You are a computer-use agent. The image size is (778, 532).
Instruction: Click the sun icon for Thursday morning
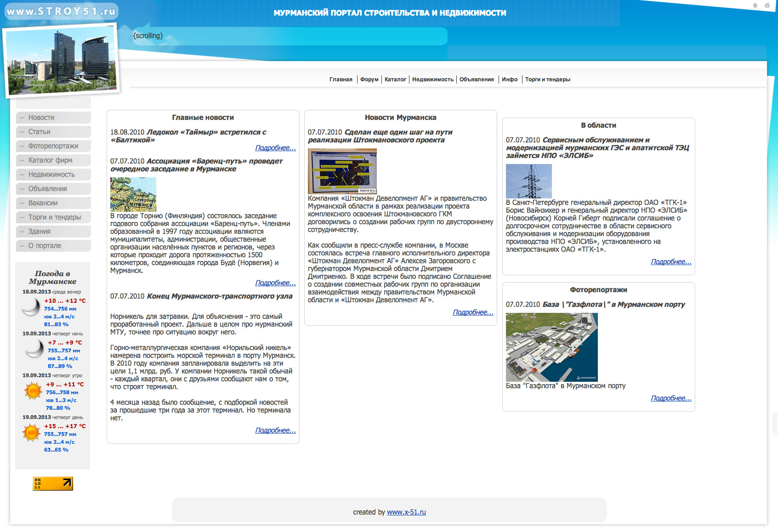(33, 391)
